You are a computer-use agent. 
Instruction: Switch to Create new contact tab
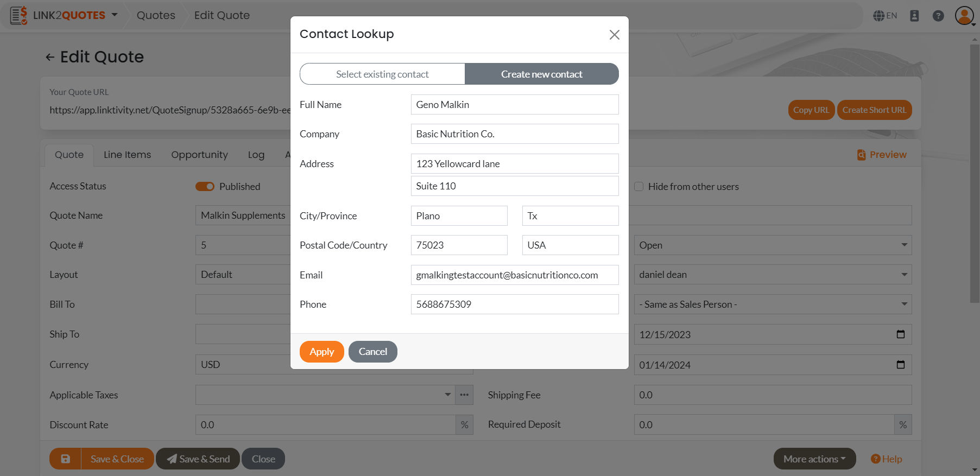(541, 74)
